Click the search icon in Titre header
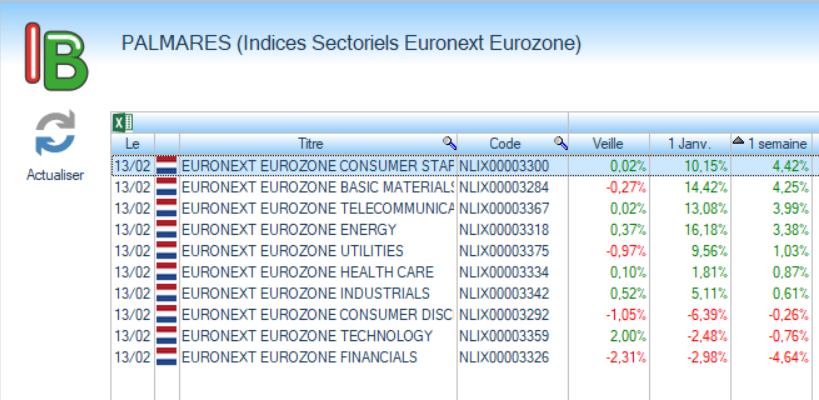Image resolution: width=819 pixels, height=400 pixels. tap(449, 144)
